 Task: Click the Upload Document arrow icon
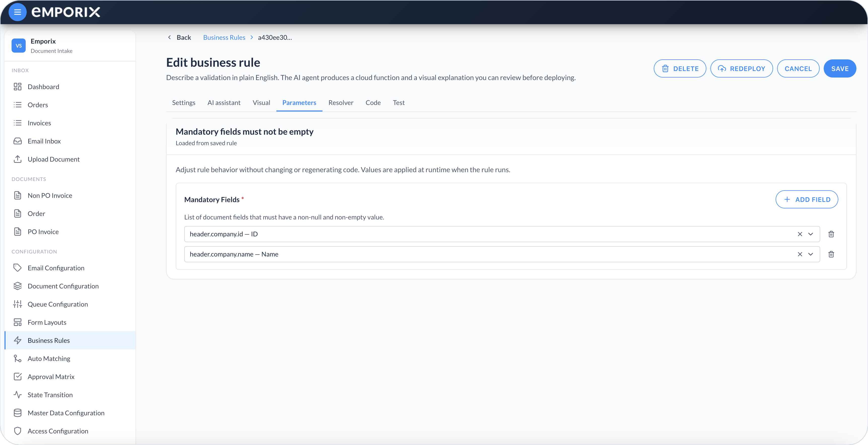point(18,159)
